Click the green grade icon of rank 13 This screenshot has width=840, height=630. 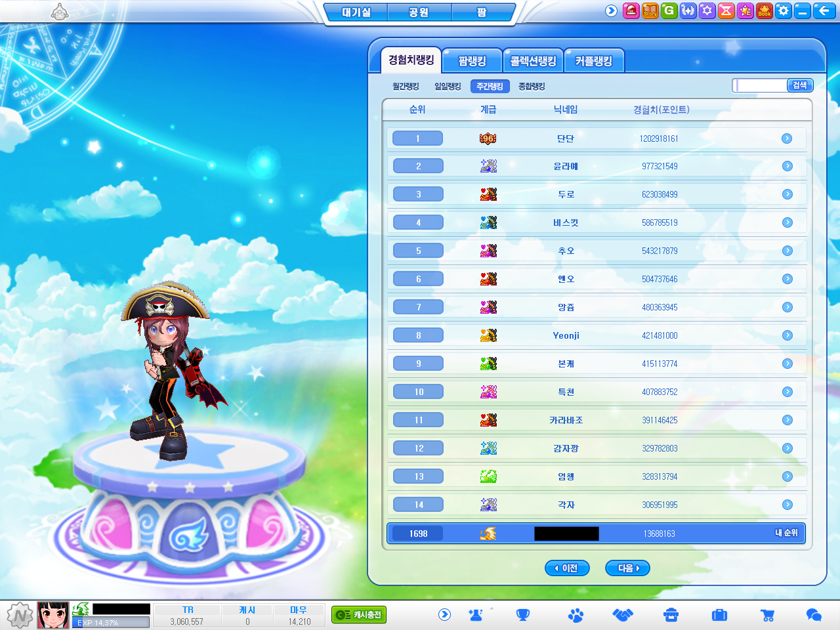pos(488,476)
